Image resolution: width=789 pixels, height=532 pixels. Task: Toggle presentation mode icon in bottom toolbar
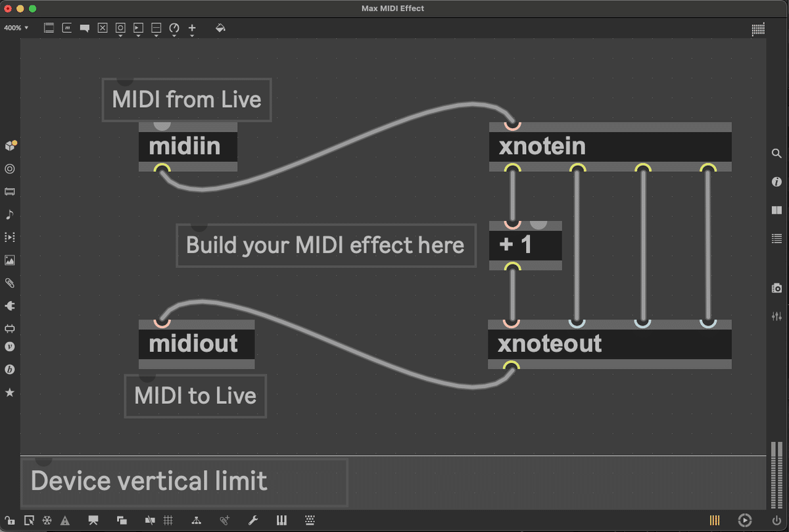[x=93, y=520]
